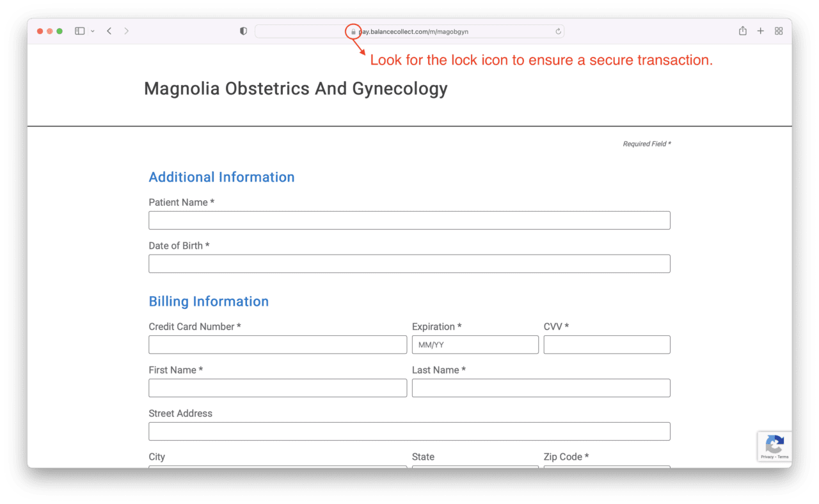Click the CVV field

[x=606, y=344]
